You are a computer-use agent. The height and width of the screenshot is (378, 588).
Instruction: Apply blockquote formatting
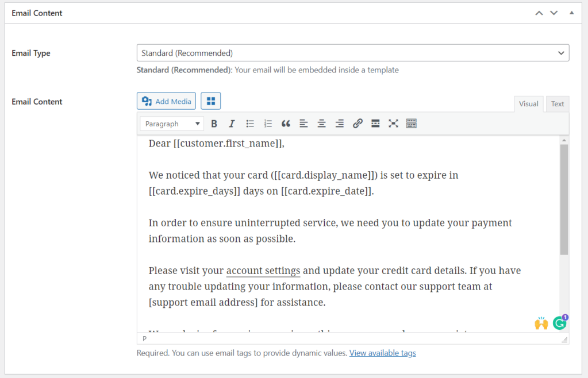[286, 123]
